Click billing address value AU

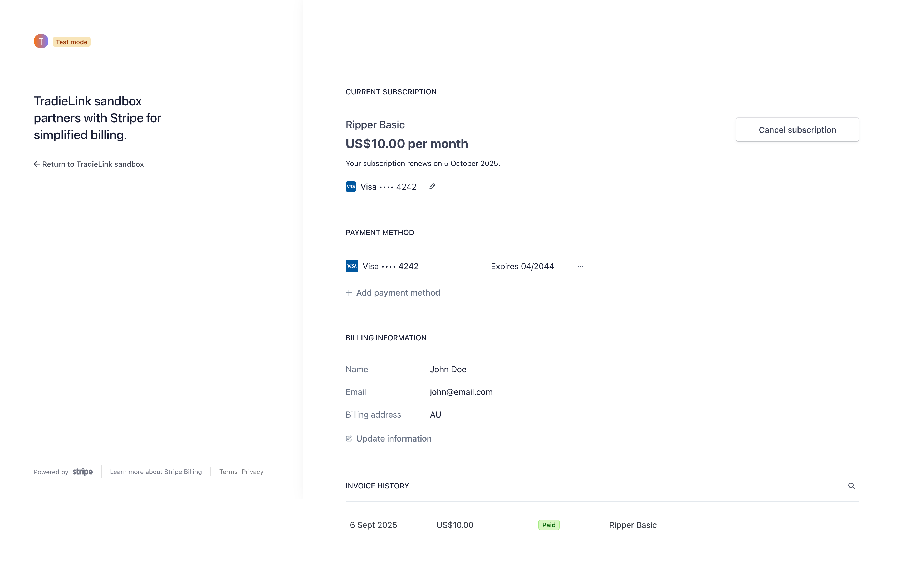pos(435,415)
